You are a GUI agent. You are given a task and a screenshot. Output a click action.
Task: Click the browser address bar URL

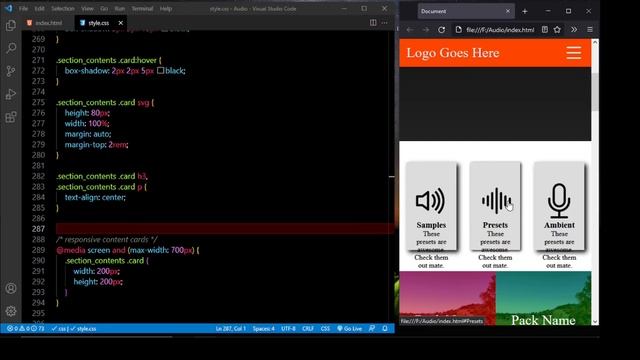coord(500,30)
